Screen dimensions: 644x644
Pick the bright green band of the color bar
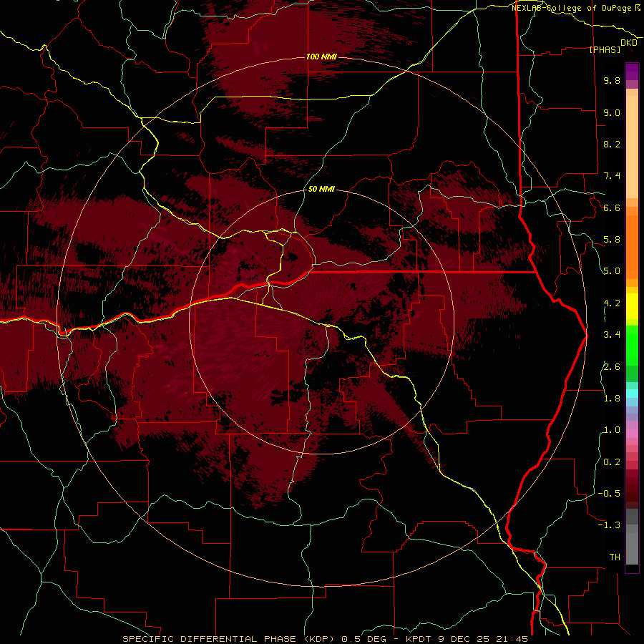click(x=632, y=345)
